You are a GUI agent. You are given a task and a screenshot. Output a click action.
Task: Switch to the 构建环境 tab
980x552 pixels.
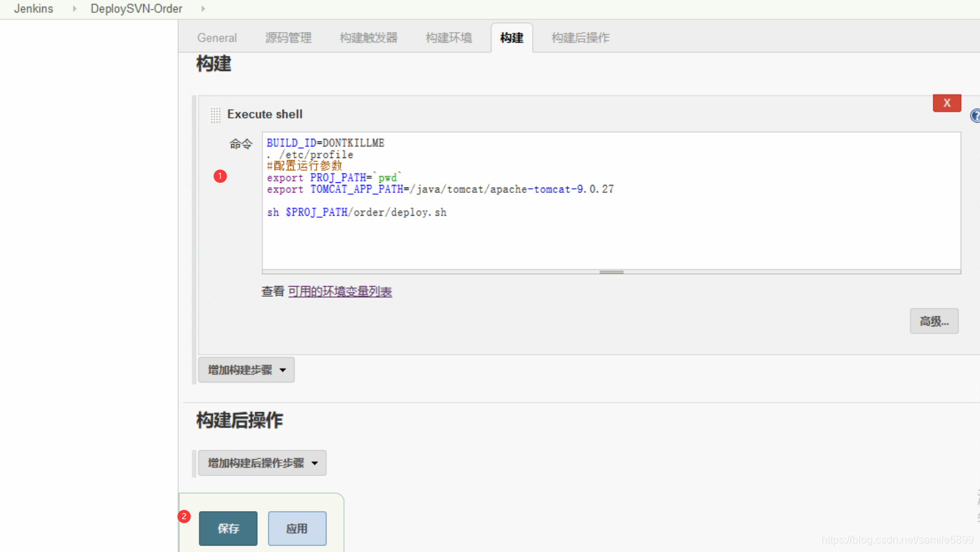(449, 38)
